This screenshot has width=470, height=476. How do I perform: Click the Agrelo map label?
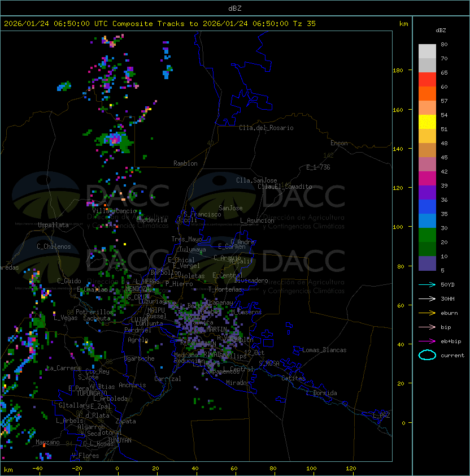pos(138,340)
